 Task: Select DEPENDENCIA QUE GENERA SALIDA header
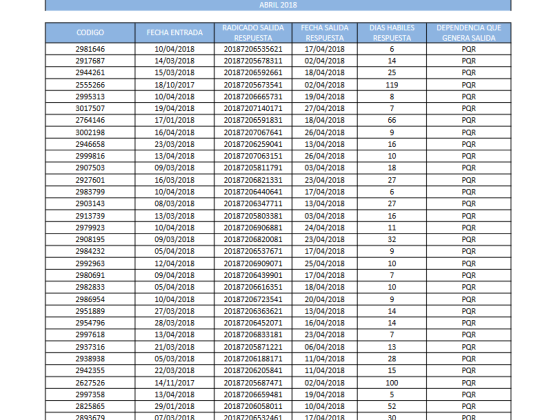(x=469, y=32)
